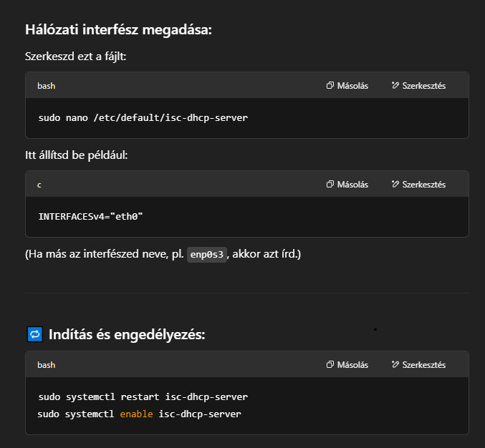Click the blue repeat emoji beside Indítás heading
Screen dimensions: 485x448
(x=34, y=334)
